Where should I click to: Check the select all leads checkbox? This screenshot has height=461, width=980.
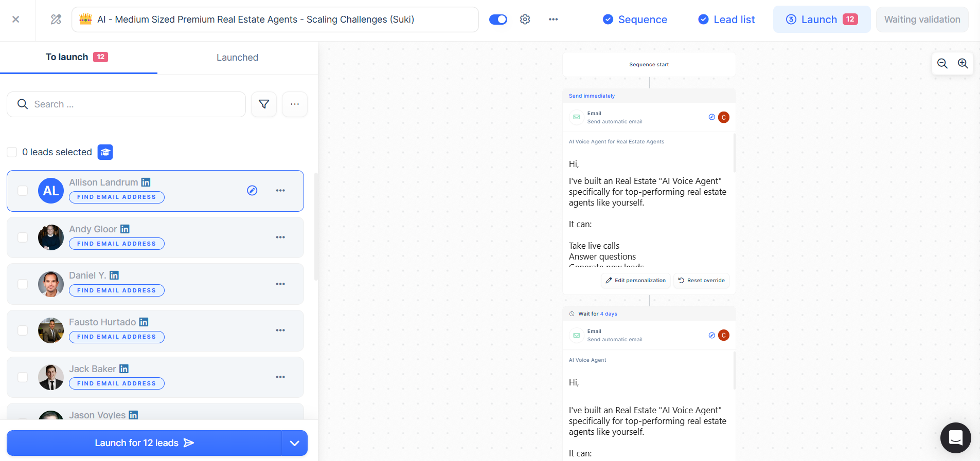click(12, 152)
